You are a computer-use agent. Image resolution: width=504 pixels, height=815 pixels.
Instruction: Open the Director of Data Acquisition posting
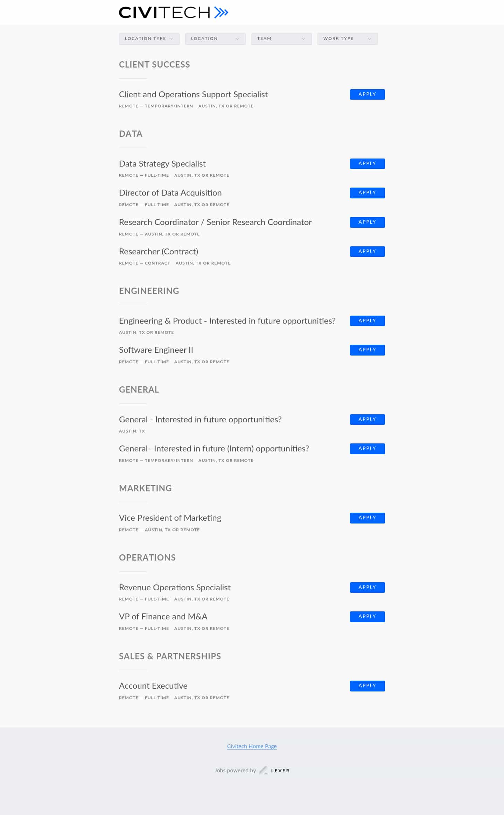click(170, 193)
